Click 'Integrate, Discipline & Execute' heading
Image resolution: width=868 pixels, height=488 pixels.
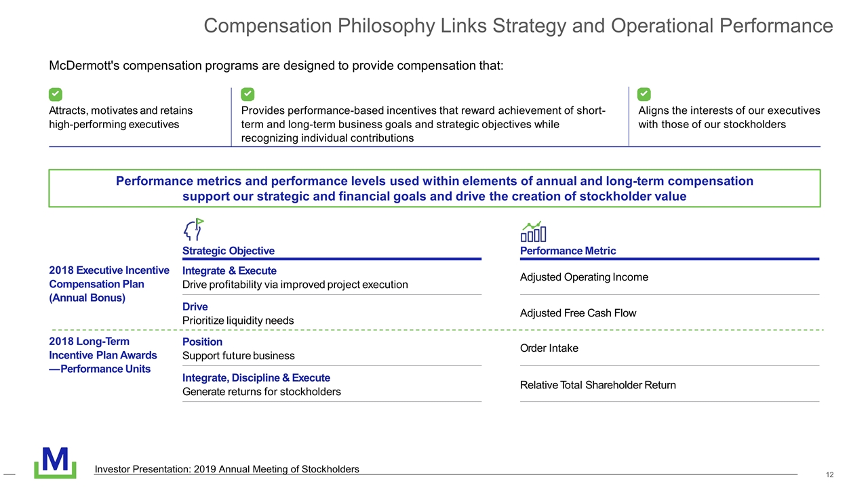tap(256, 378)
